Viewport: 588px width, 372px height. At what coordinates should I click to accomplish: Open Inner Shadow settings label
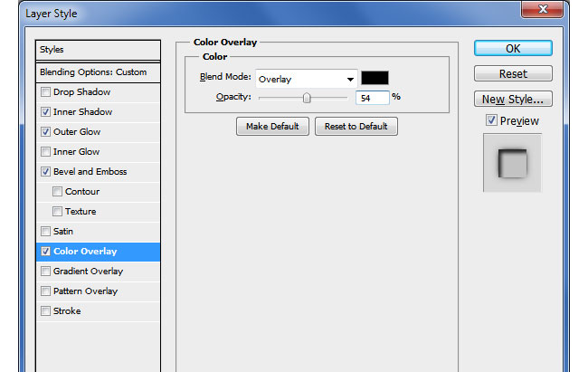(x=82, y=112)
